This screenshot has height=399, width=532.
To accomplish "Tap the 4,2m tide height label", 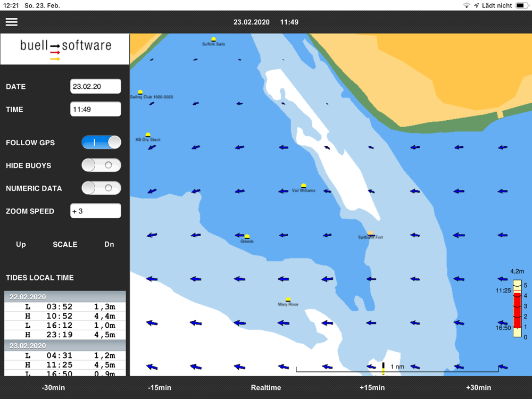I will pos(517,271).
